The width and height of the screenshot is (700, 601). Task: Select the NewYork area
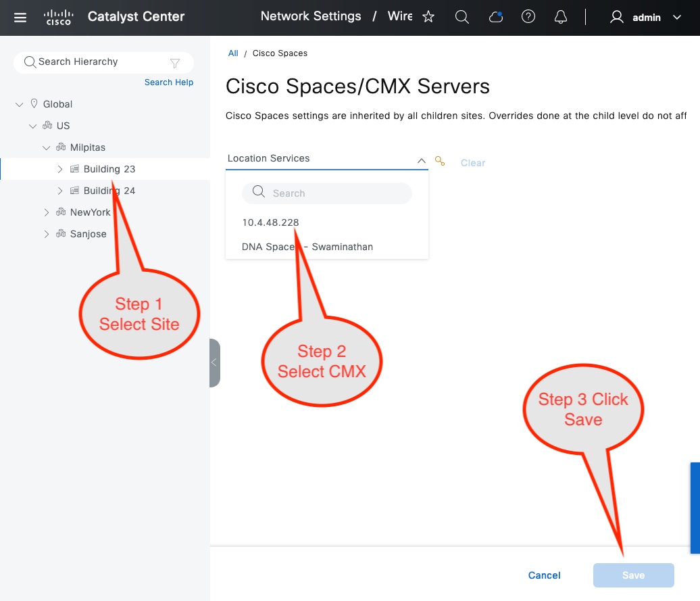(x=90, y=212)
